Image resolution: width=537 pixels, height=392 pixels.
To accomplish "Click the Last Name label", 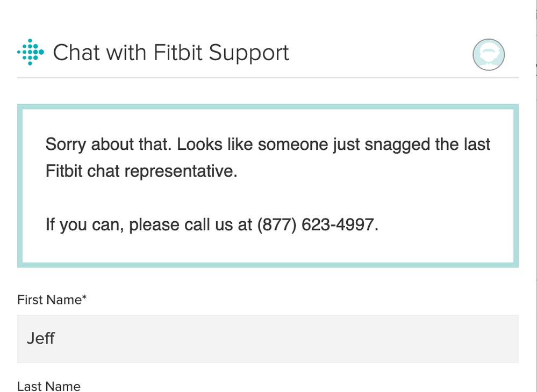I will tap(49, 386).
